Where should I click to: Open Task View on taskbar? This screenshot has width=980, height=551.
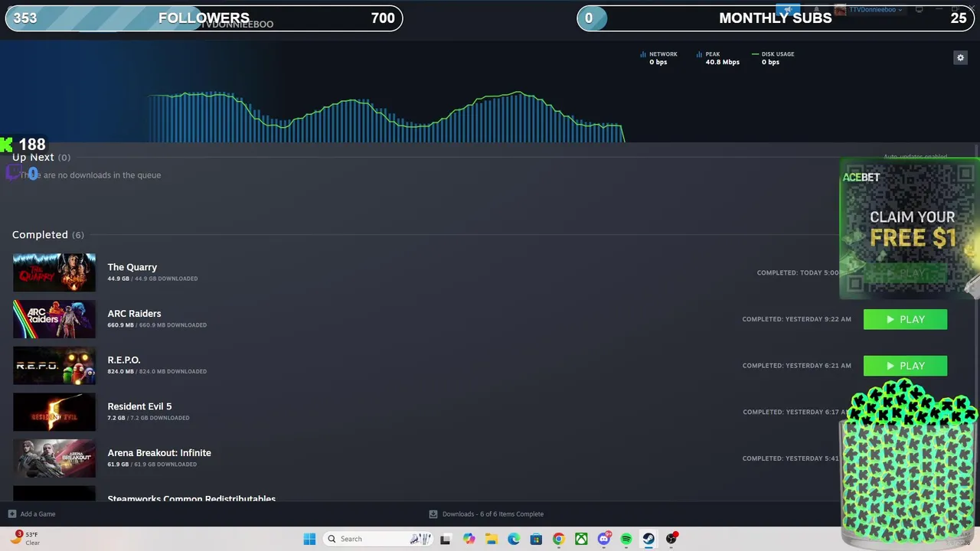pos(445,539)
